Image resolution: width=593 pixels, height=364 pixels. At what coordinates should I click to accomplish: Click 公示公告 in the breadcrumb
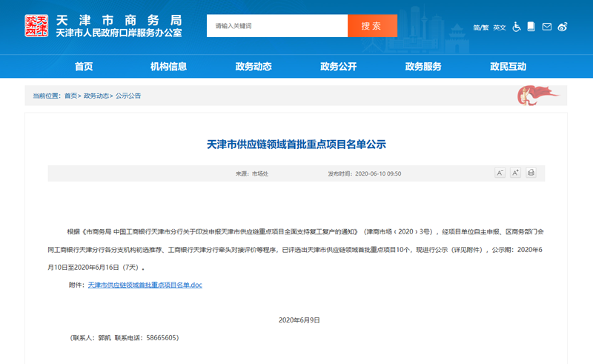[128, 96]
